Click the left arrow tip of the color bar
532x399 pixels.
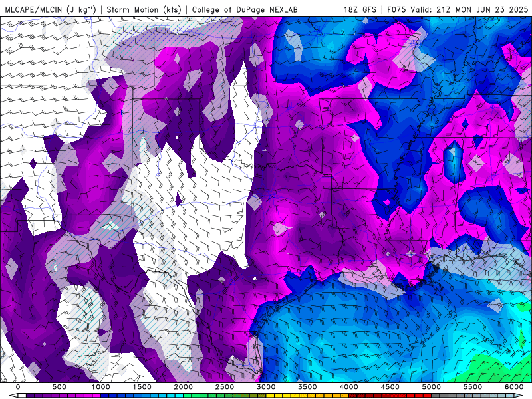(x=13, y=396)
